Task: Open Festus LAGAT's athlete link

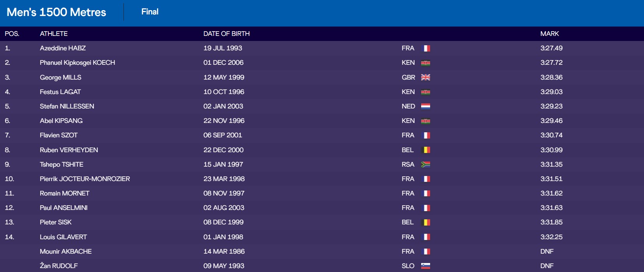Action: [x=60, y=92]
